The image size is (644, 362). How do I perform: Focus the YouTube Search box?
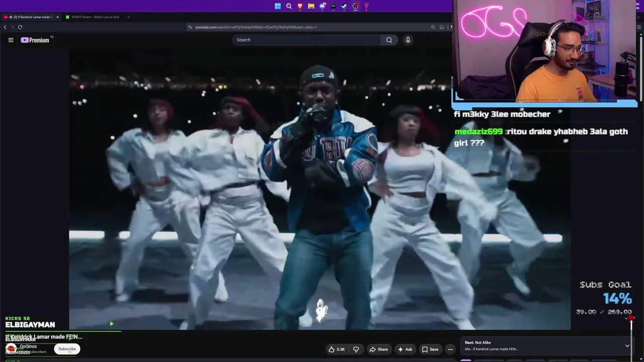[x=306, y=40]
